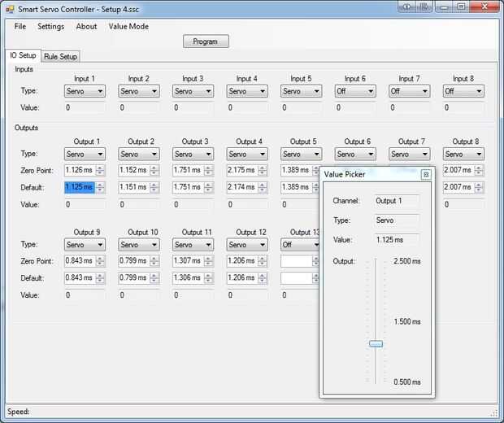Open Input 4 Type dropdown
The width and height of the screenshot is (504, 423).
tap(247, 91)
